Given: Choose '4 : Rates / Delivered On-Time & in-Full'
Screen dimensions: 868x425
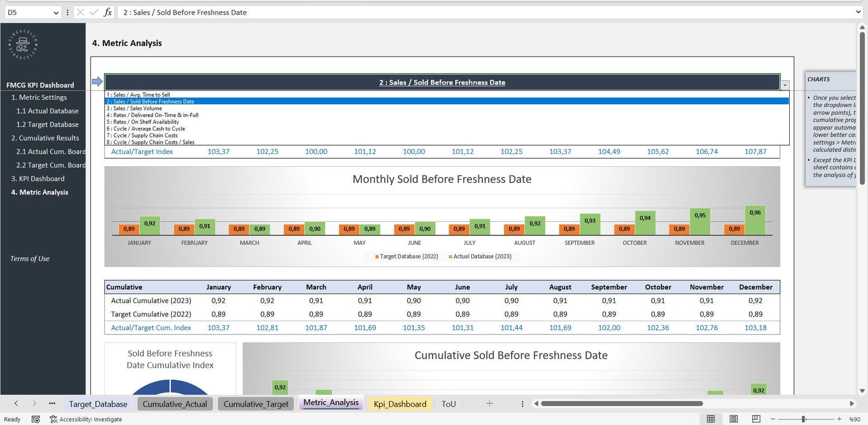Looking at the screenshot, I should [x=447, y=115].
